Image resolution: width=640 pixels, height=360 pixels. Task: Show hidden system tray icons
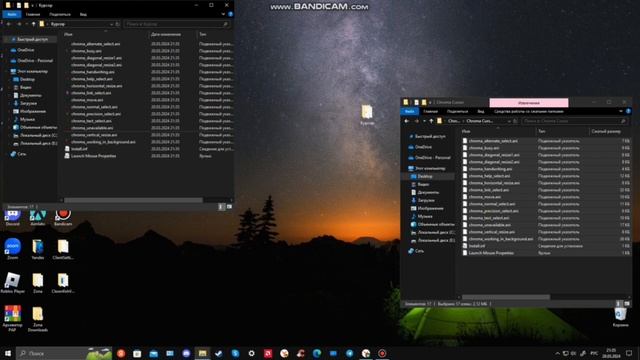coord(558,353)
